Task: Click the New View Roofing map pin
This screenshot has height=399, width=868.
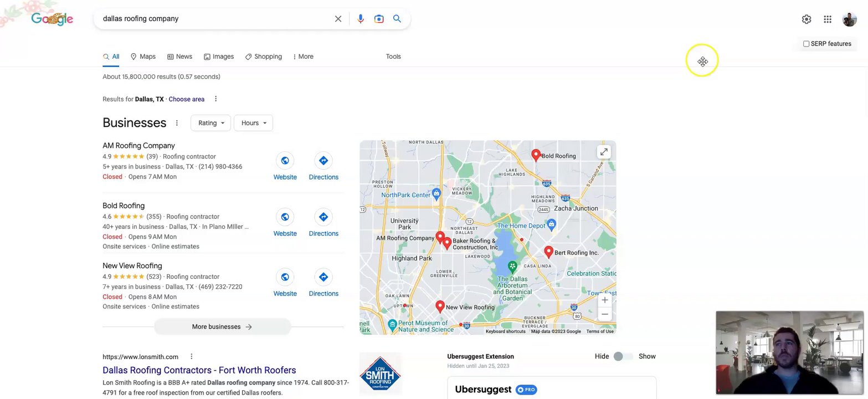Action: coord(440,306)
